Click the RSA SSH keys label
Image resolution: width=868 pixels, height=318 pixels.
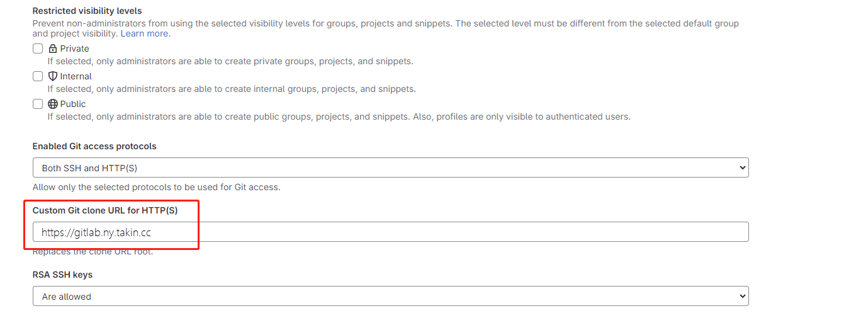click(x=62, y=275)
